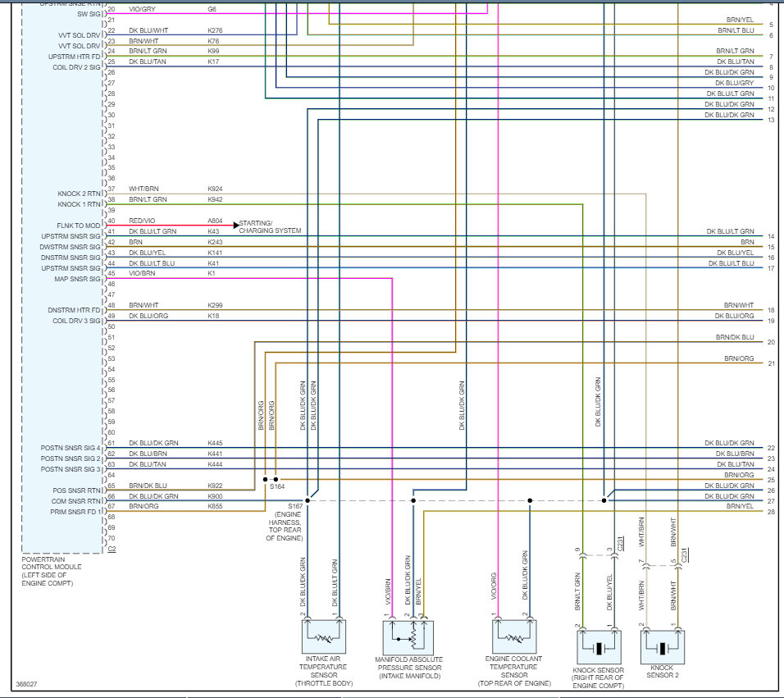This screenshot has width=784, height=698.
Task: Click the Knock Sensor right rear symbol
Action: [x=599, y=647]
